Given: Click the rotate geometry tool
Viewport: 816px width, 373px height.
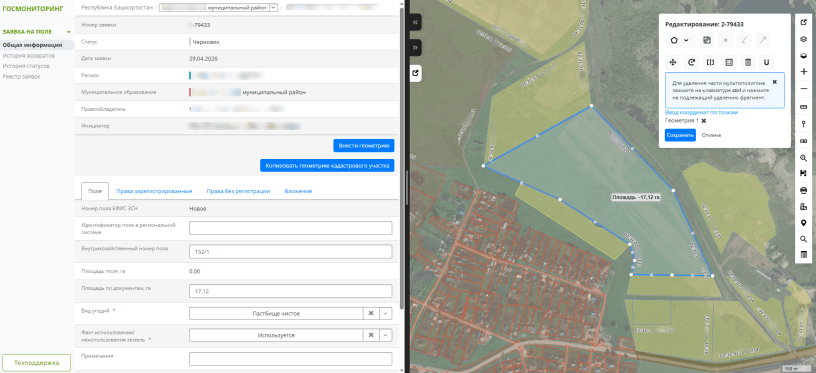Looking at the screenshot, I should coord(691,62).
